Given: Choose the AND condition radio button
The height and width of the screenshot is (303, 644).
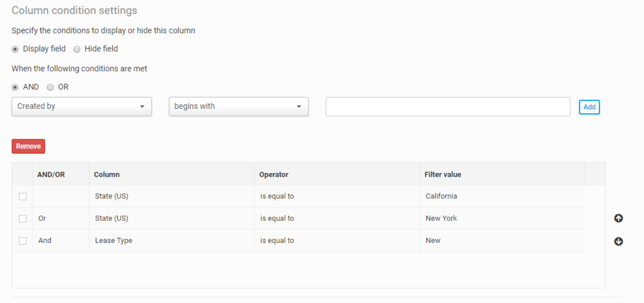Looking at the screenshot, I should tap(15, 87).
